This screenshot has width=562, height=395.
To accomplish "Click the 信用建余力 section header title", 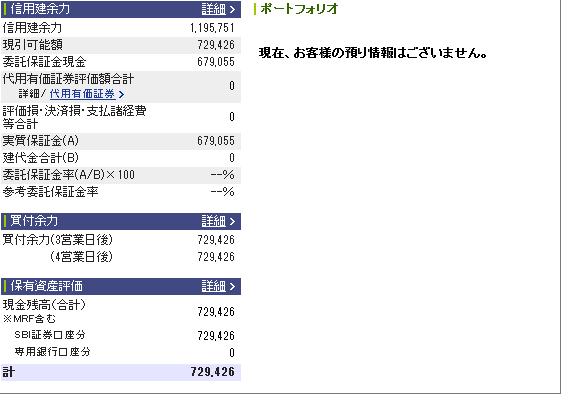I will tap(40, 9).
